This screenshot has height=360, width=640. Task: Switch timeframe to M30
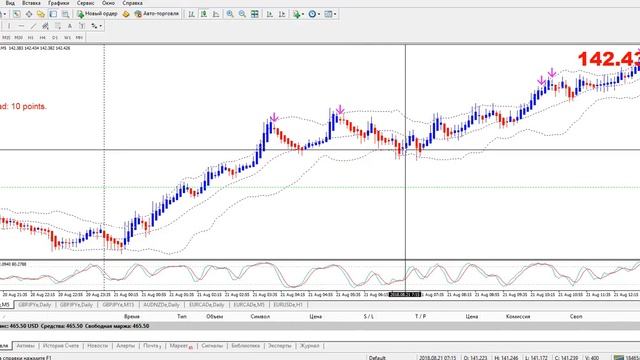pos(18,38)
